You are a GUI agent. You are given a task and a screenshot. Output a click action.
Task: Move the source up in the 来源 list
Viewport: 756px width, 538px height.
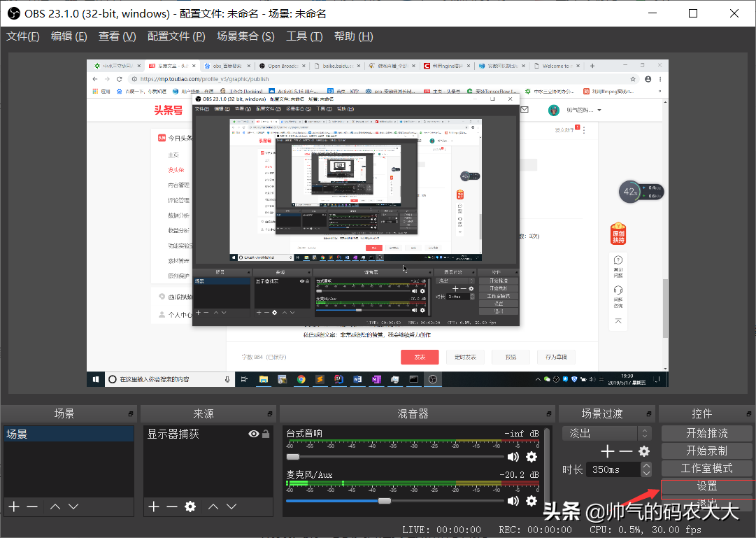point(213,507)
